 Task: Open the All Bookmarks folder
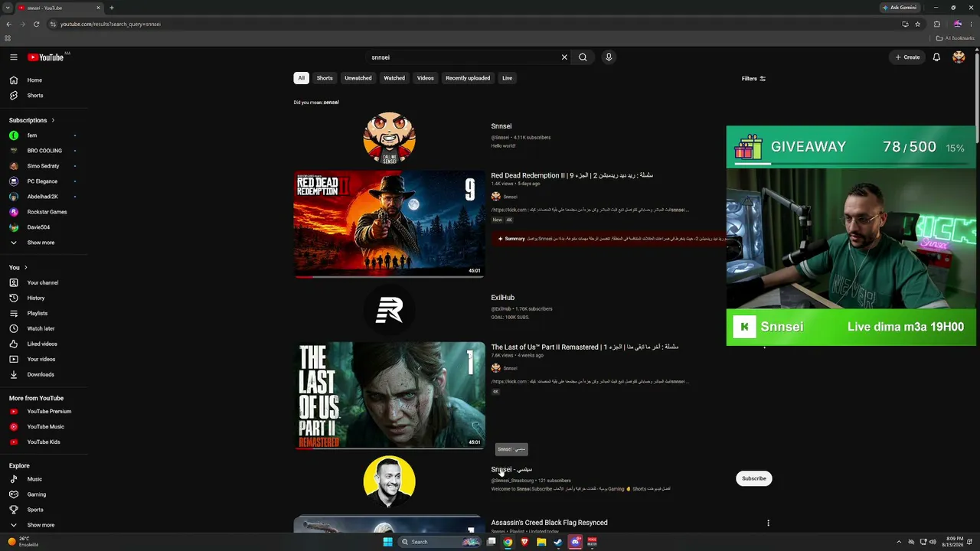pos(955,38)
